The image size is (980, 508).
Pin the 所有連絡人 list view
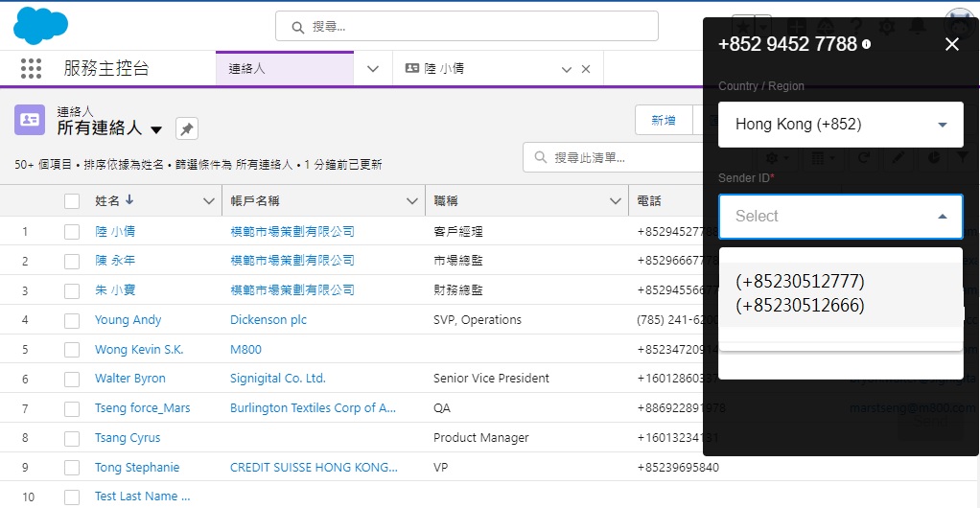pos(187,128)
